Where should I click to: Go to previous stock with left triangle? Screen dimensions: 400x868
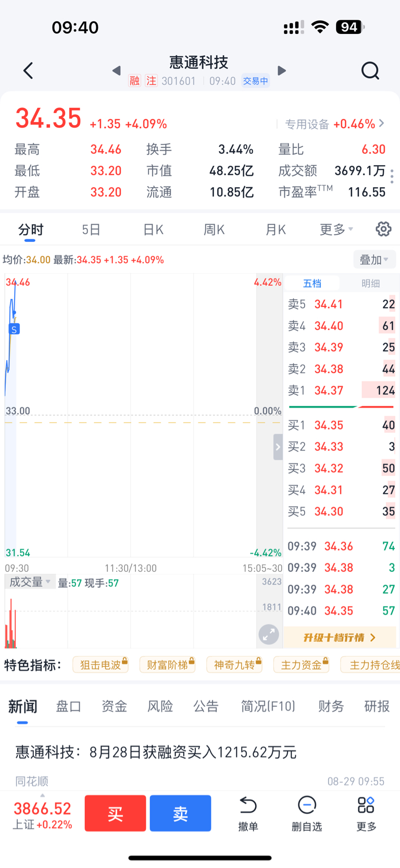pyautogui.click(x=117, y=70)
